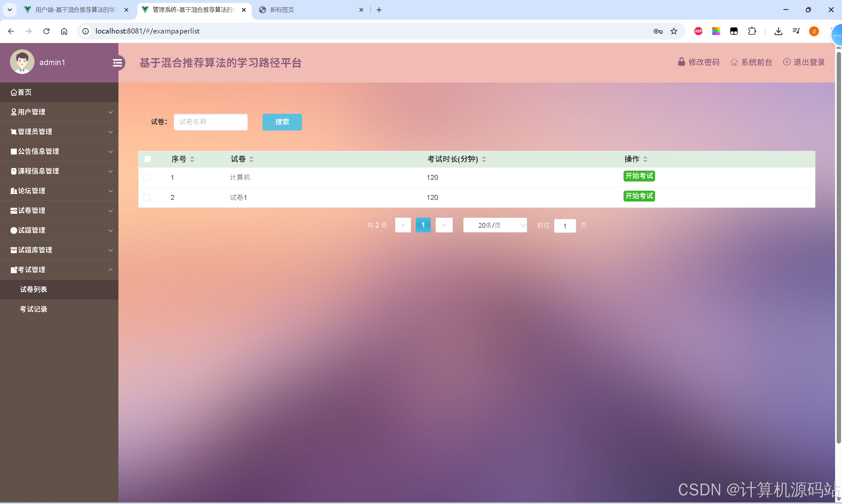Check the checkbox for row 试卷1

[146, 197]
